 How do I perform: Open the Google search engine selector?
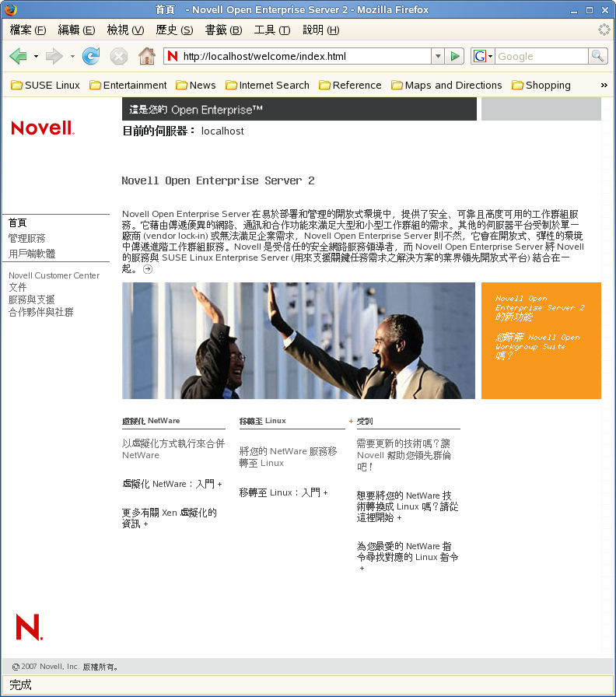pyautogui.click(x=483, y=56)
